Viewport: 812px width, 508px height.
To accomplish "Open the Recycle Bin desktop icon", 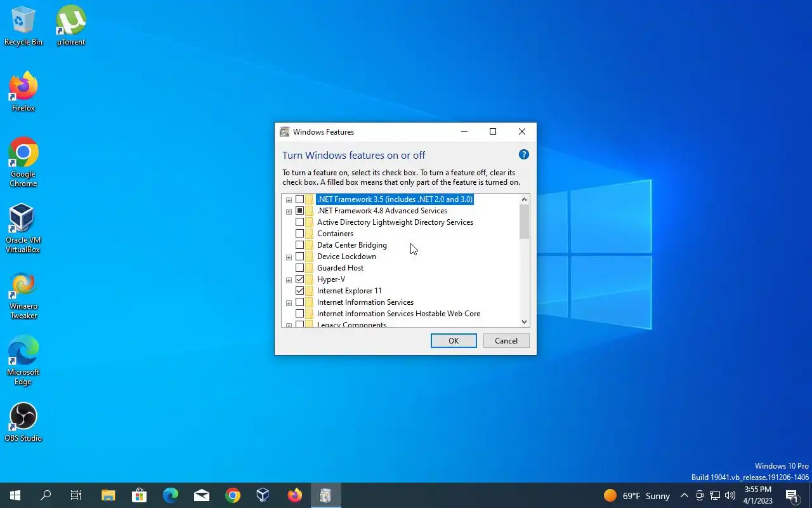I will pyautogui.click(x=23, y=26).
